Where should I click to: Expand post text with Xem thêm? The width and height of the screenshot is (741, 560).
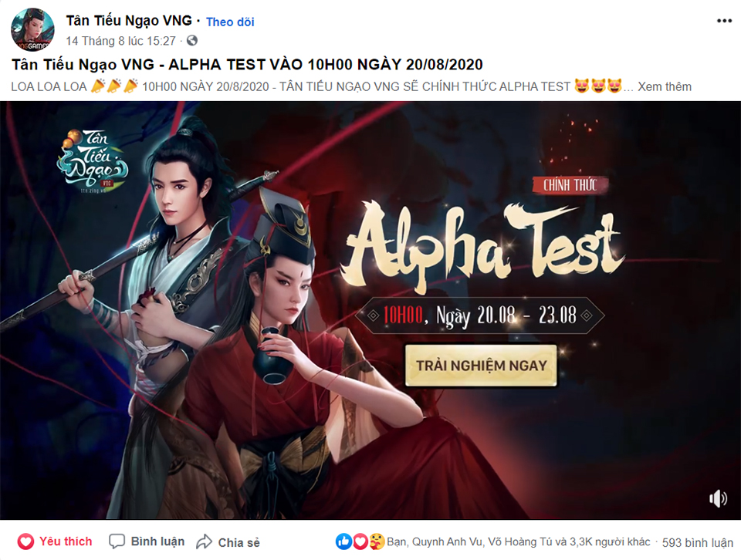(665, 87)
